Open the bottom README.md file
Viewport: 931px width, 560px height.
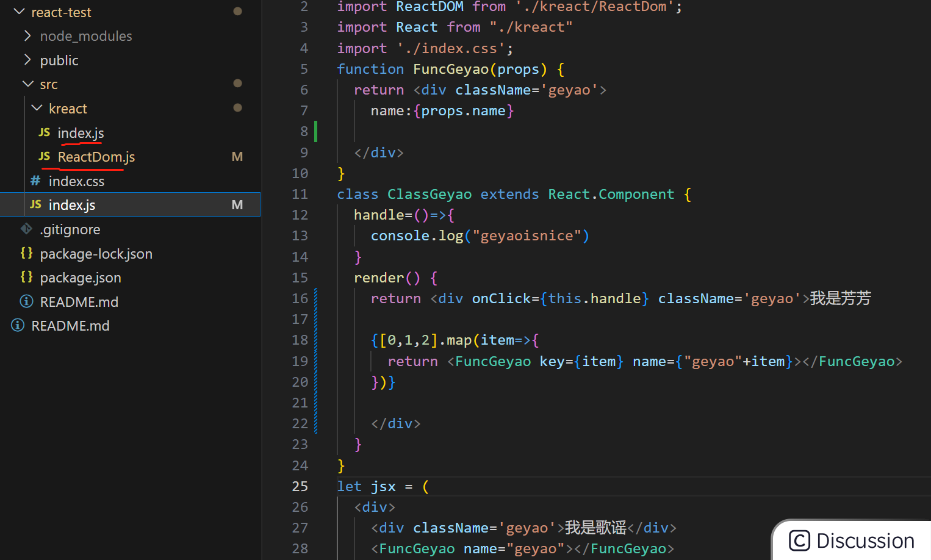70,325
